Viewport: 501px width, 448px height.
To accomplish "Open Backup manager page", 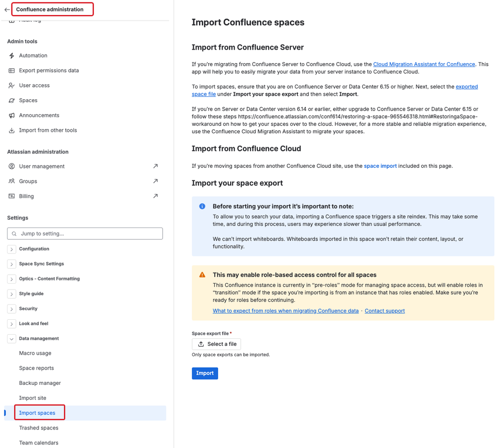I will click(40, 383).
